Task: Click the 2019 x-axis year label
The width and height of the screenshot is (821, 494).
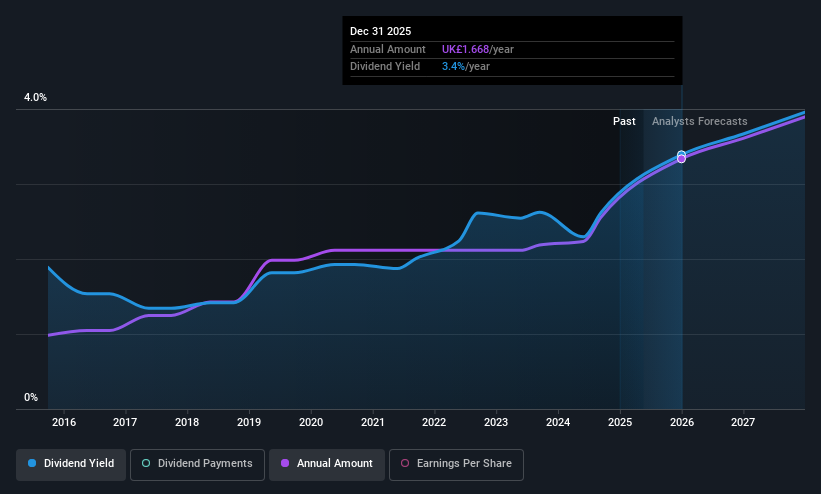Action: pos(249,422)
